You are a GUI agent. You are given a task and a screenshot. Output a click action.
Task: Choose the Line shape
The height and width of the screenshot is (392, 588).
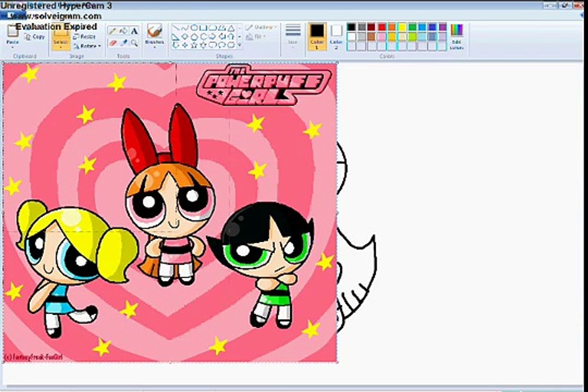[x=176, y=28]
